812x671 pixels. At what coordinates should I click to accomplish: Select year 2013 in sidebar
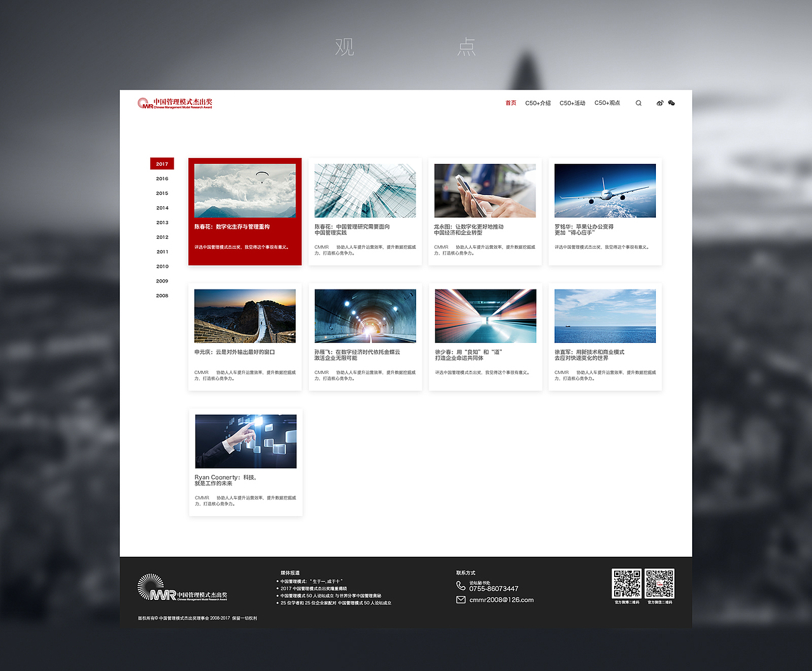pos(162,222)
